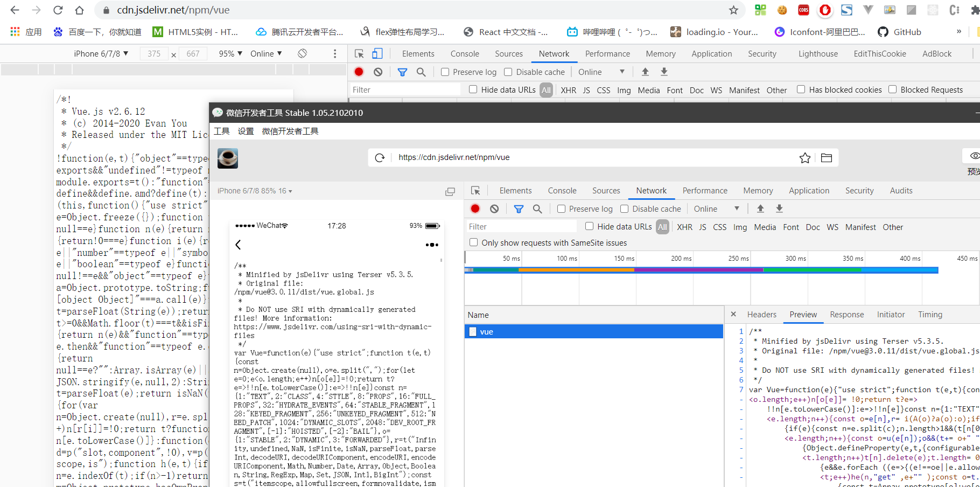980x487 pixels.
Task: Click the Chrome back arrow
Action: (x=15, y=10)
